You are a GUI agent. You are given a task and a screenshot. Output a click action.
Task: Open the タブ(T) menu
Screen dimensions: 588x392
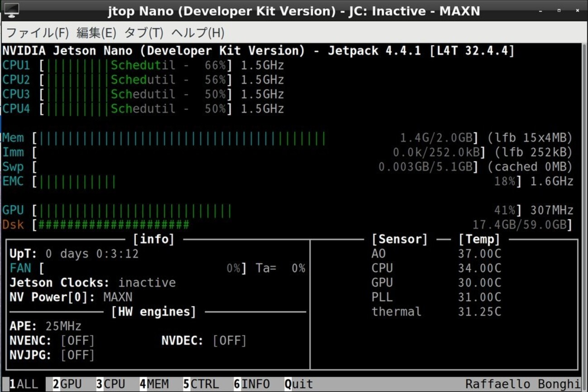[143, 33]
